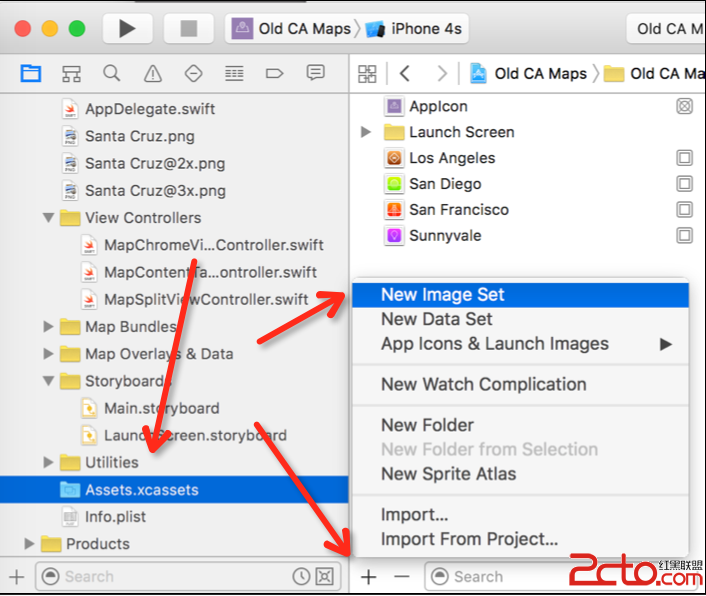Open the Find navigator magnifier icon
706x596 pixels.
(x=112, y=73)
